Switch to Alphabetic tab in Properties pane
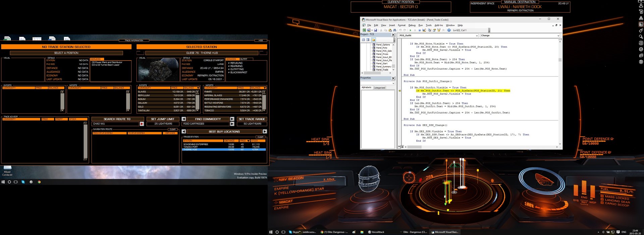This screenshot has height=235, width=644. [367, 87]
